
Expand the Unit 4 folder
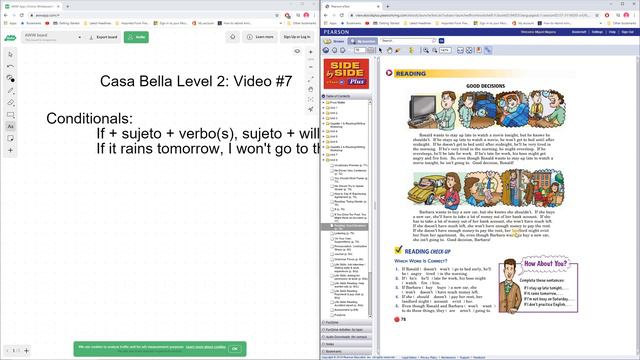324,131
